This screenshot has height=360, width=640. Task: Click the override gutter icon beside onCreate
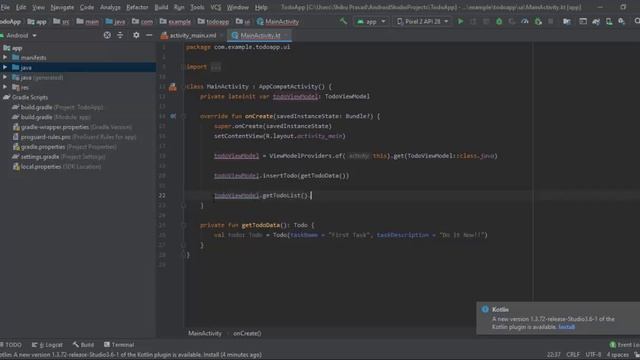coord(173,116)
